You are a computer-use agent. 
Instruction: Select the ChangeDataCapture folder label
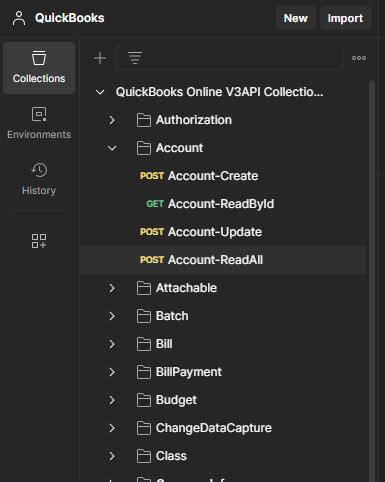214,428
